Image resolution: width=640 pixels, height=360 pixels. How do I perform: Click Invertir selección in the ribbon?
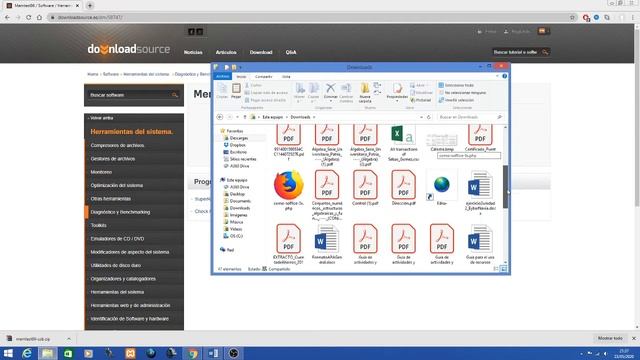click(x=456, y=100)
